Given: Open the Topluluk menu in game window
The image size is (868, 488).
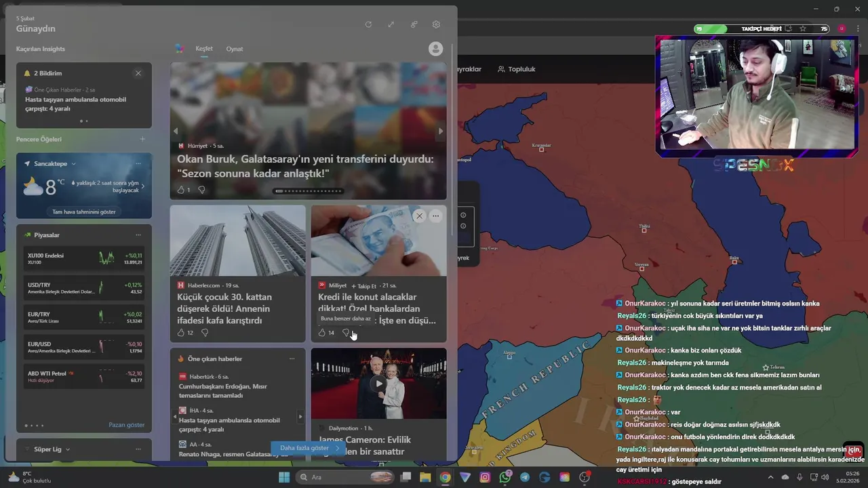Looking at the screenshot, I should click(517, 69).
